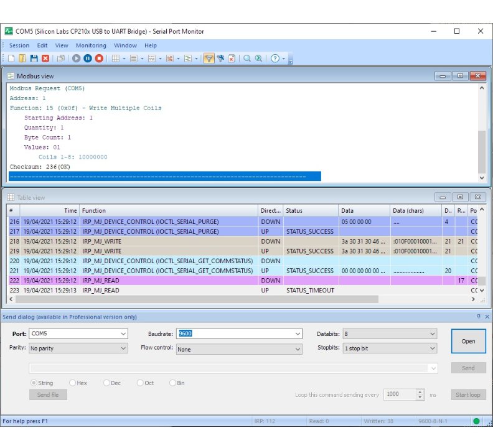Click the Data (chars) column header

[x=416, y=211]
